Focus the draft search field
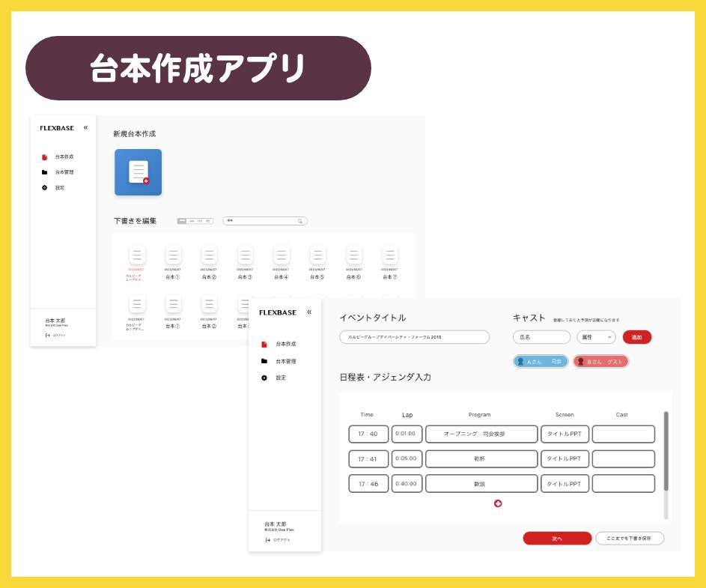 coord(265,221)
